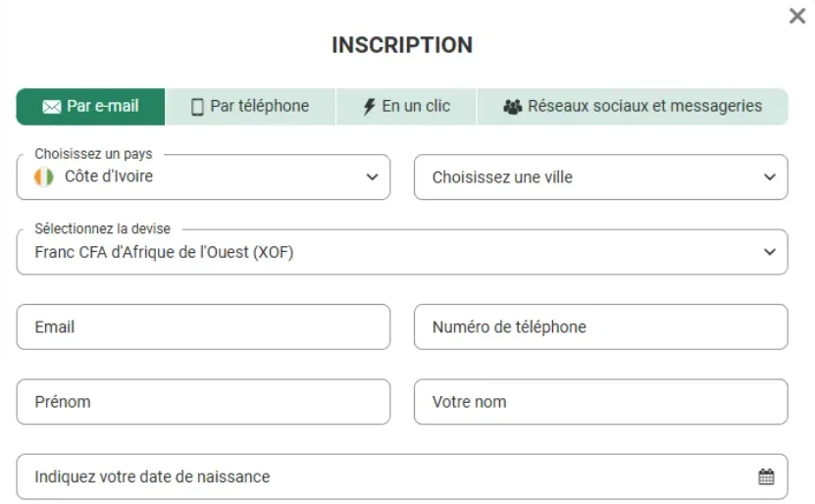This screenshot has height=504, width=815.
Task: Click the Prénom input field
Action: pos(203,402)
